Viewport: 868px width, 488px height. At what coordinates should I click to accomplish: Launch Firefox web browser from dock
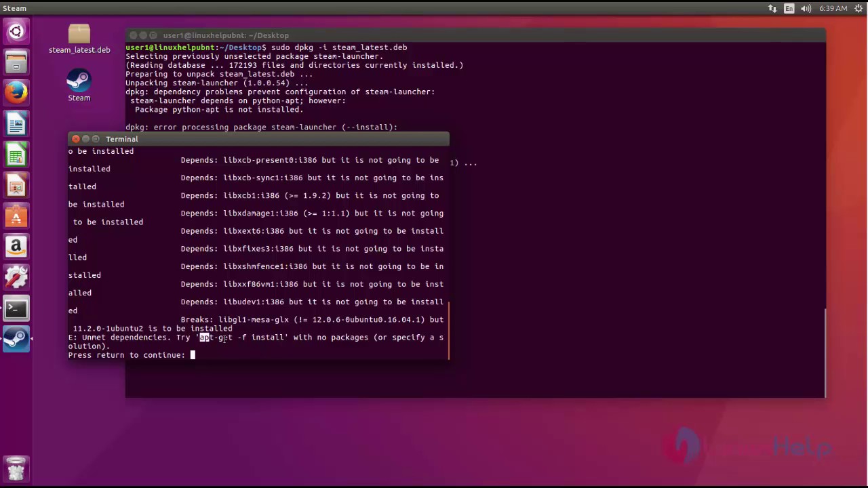[x=16, y=93]
